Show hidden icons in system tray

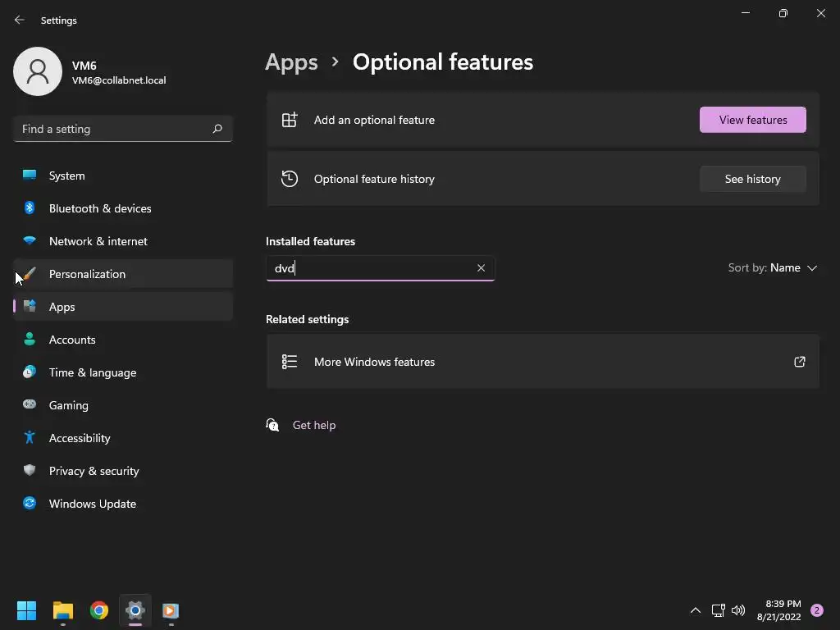point(695,610)
